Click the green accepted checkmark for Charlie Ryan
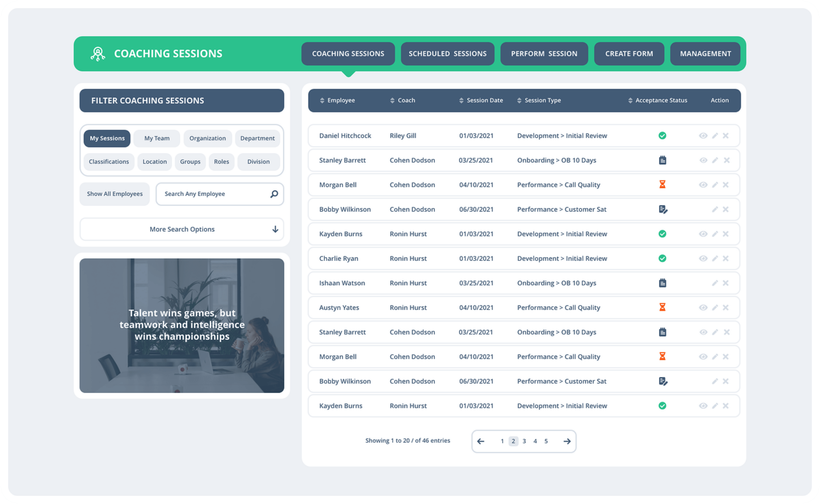Image resolution: width=820 pixels, height=504 pixels. (662, 258)
